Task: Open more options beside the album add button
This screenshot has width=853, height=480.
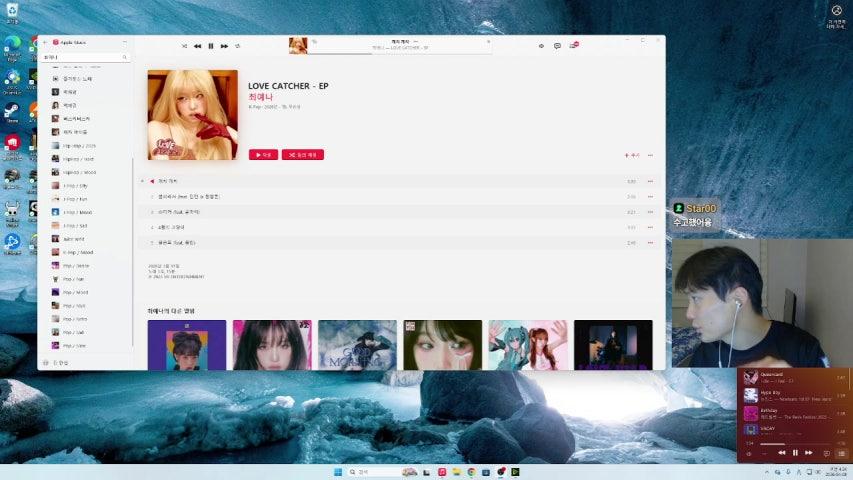Action: click(650, 155)
